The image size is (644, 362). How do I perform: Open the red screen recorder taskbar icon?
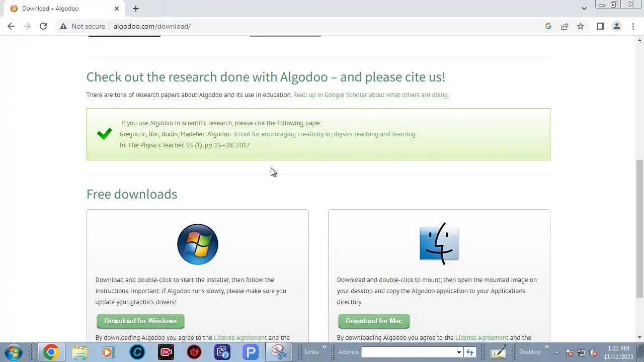pyautogui.click(x=166, y=352)
